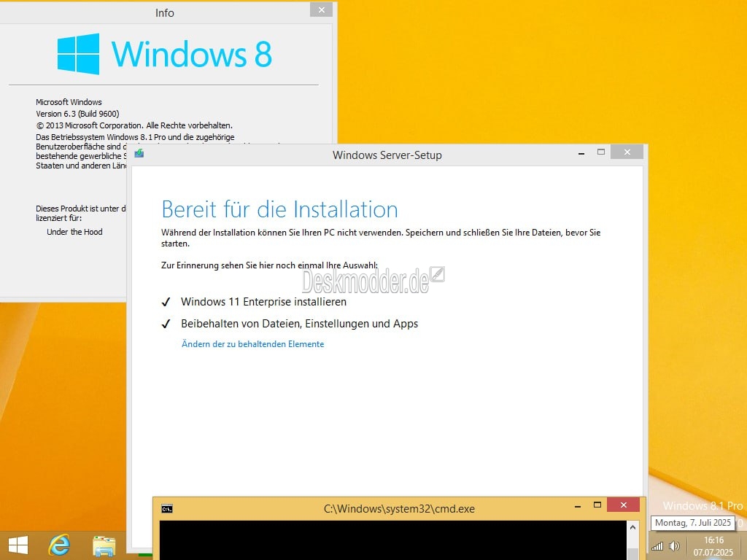Open the volume speaker tray icon
The image size is (747, 560).
tap(674, 546)
